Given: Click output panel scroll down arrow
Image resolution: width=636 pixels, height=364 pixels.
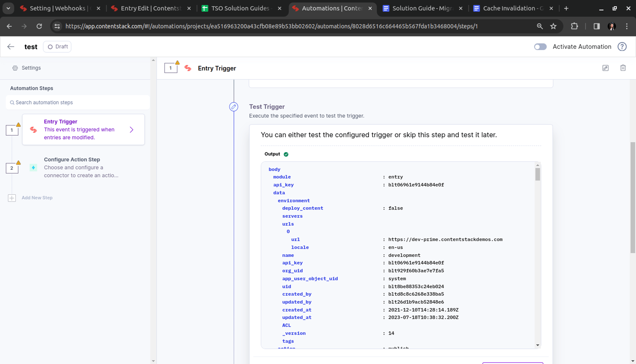Looking at the screenshot, I should point(537,345).
